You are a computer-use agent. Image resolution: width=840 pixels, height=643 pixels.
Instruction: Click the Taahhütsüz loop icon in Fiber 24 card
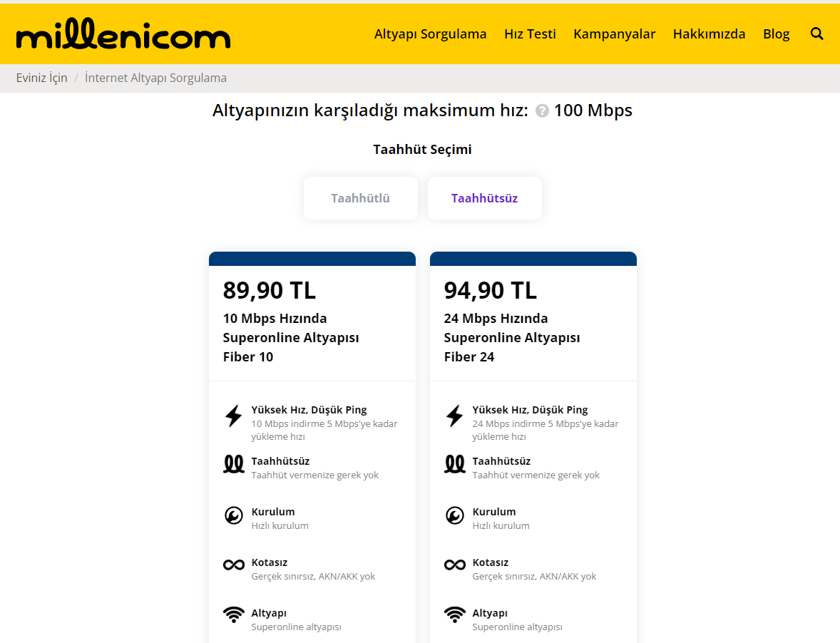(454, 464)
